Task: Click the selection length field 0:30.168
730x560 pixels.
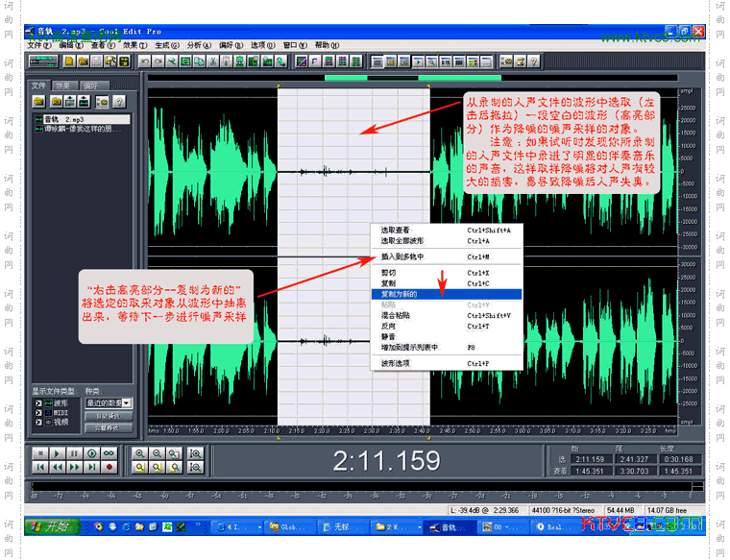Action: (679, 459)
